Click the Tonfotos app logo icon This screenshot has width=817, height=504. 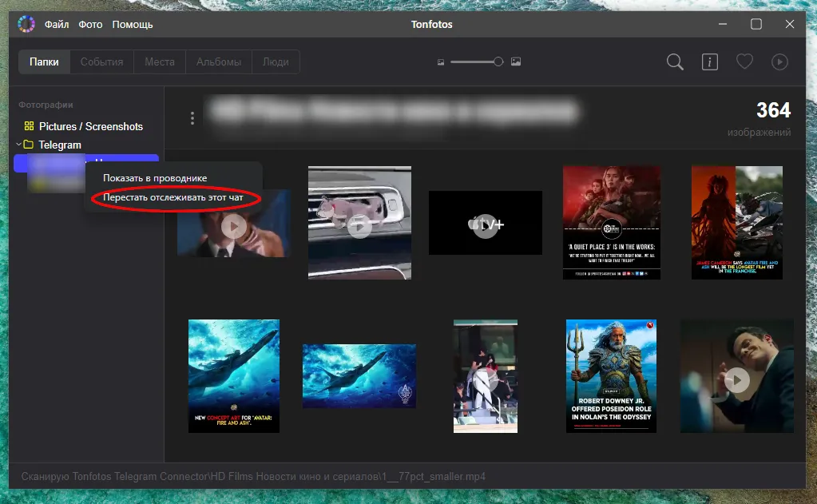pyautogui.click(x=26, y=24)
